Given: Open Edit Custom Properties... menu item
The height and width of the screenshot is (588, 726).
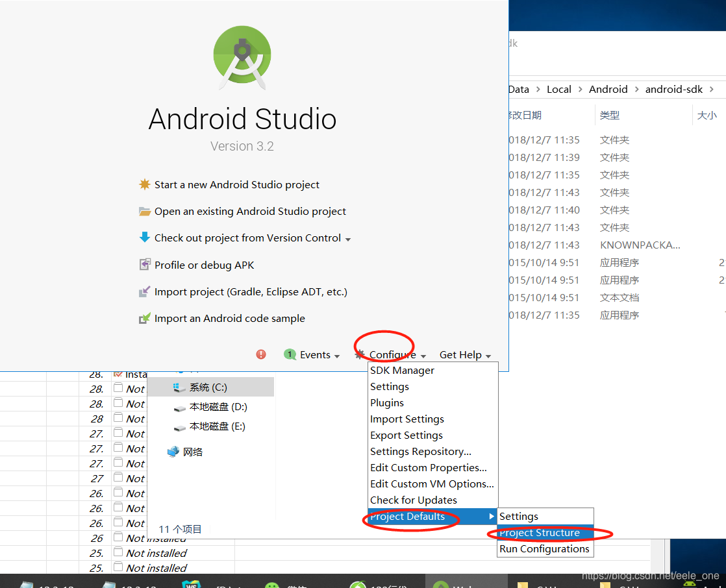Looking at the screenshot, I should coord(433,468).
